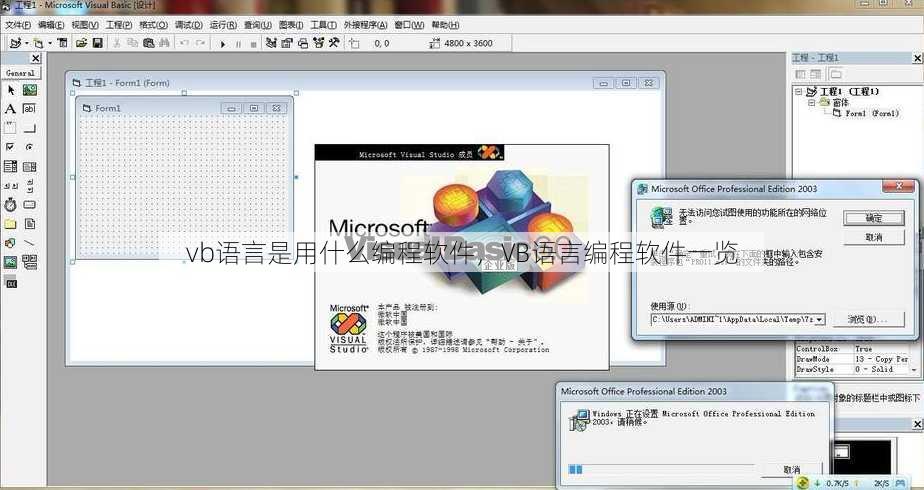Click the Open Project toolbar icon
Viewport: 924px width, 490px height.
click(x=81, y=43)
